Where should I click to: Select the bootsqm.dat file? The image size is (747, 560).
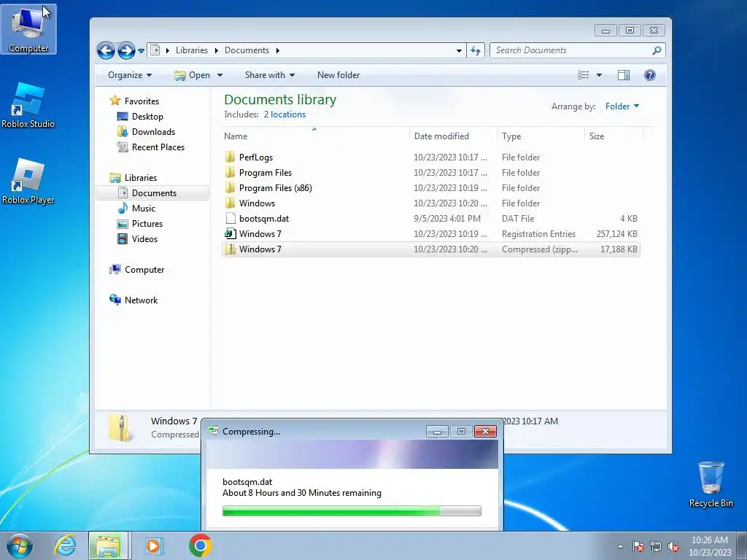(430, 218)
